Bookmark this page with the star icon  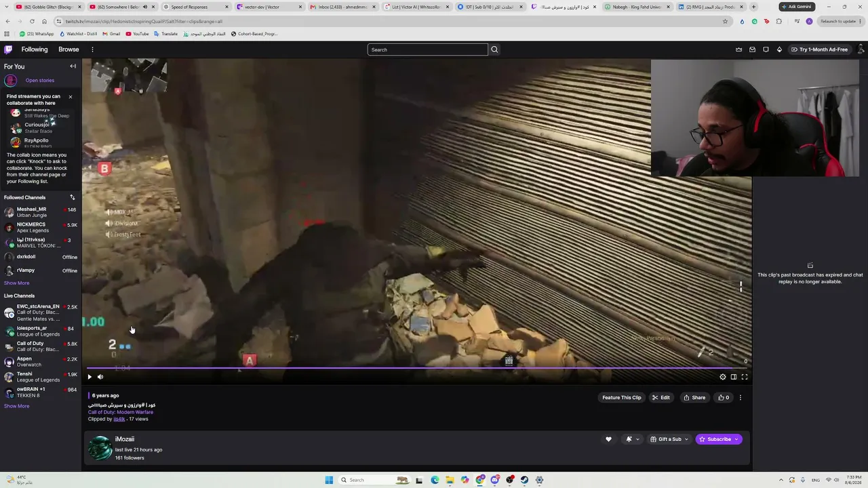tap(725, 21)
